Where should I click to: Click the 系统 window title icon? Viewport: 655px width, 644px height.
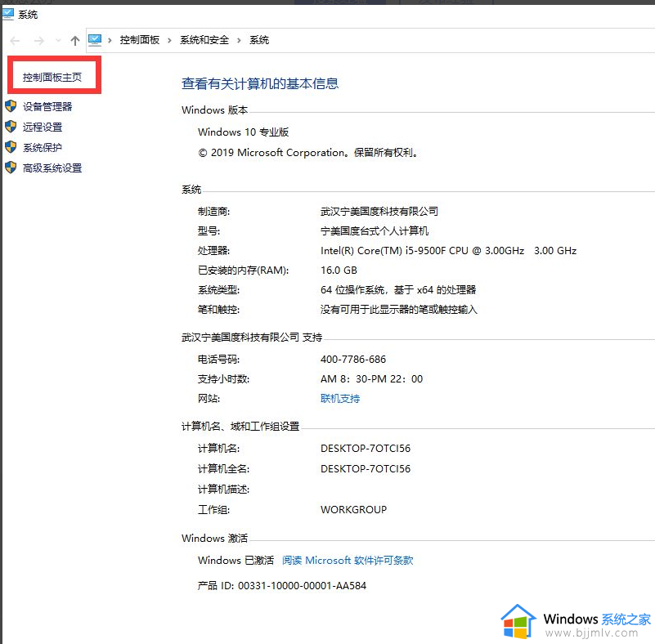(x=8, y=14)
